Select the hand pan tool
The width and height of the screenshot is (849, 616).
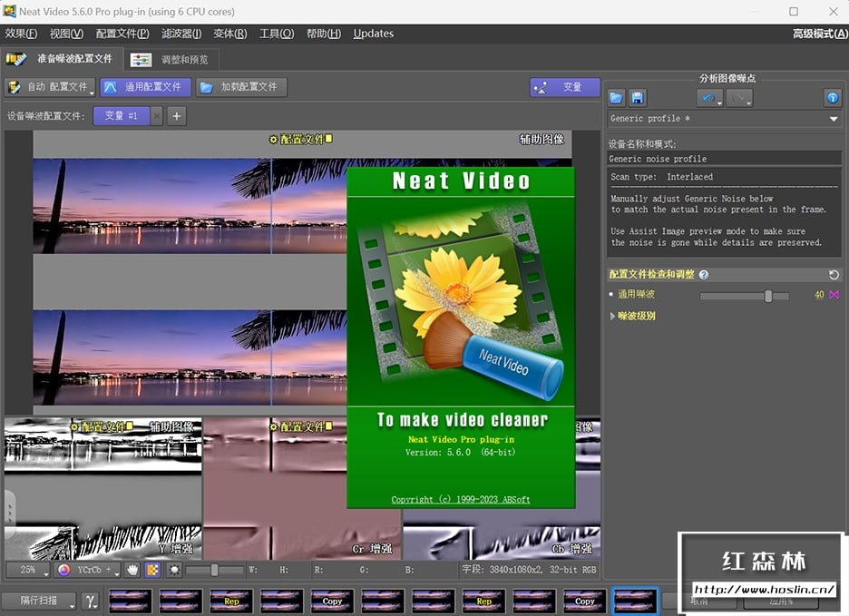[132, 570]
